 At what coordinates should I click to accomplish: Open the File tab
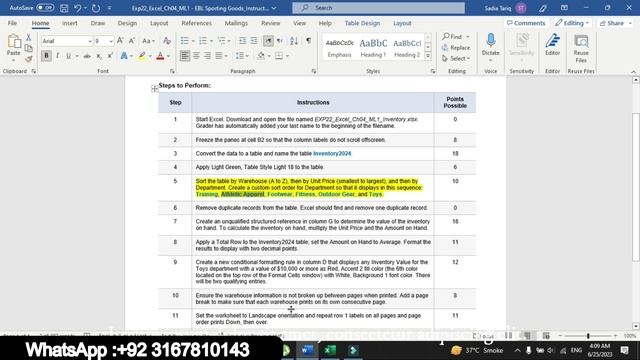[x=12, y=23]
